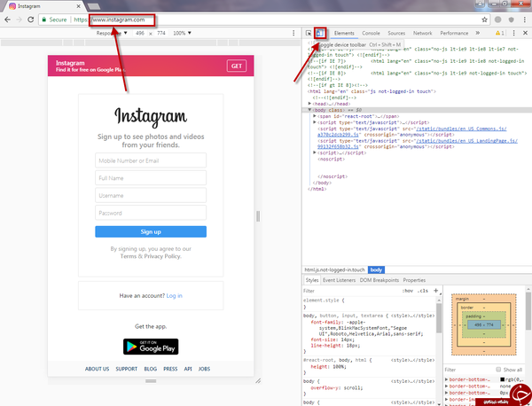Screen dimensions: 532x406
Task: Follow the Log in link
Action: click(x=175, y=296)
